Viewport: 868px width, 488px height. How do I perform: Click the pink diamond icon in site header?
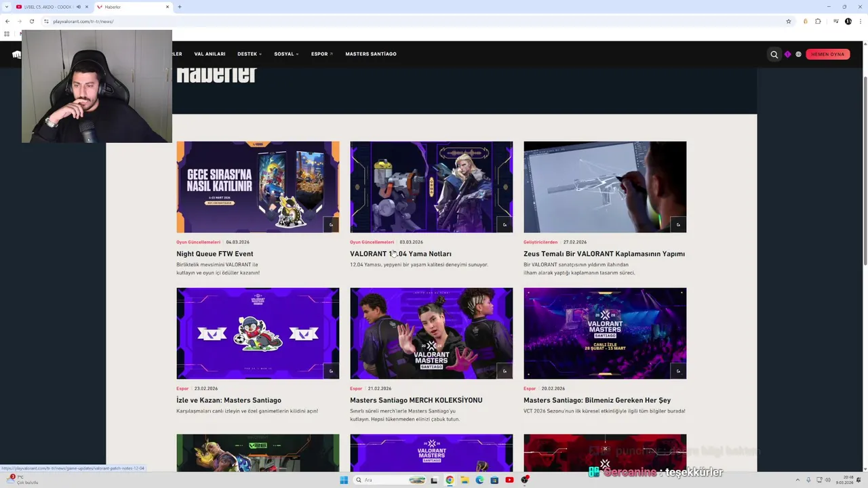coord(787,54)
